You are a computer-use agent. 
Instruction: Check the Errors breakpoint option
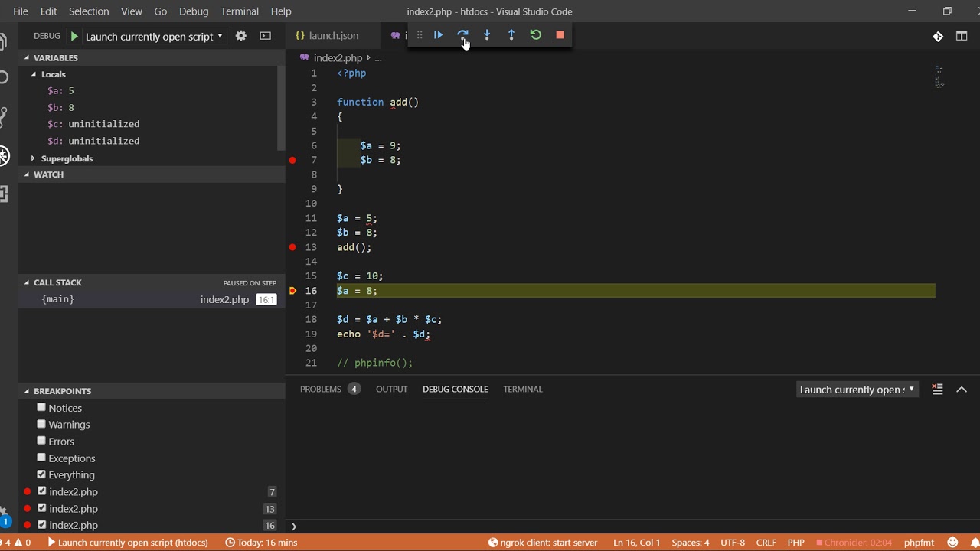[x=41, y=441]
